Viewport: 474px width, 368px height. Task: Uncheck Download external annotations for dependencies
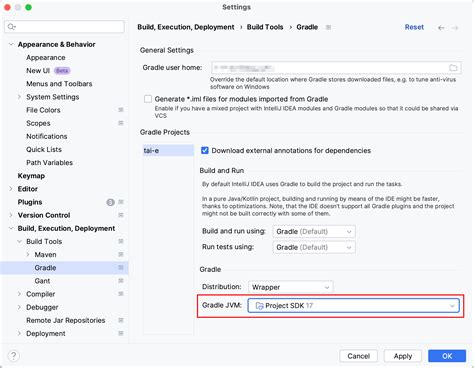pos(205,150)
